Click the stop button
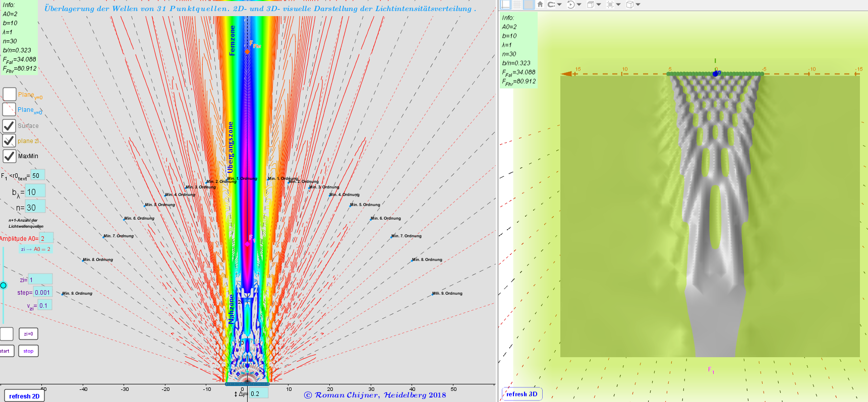Screen dimensions: 868x402 coord(28,351)
